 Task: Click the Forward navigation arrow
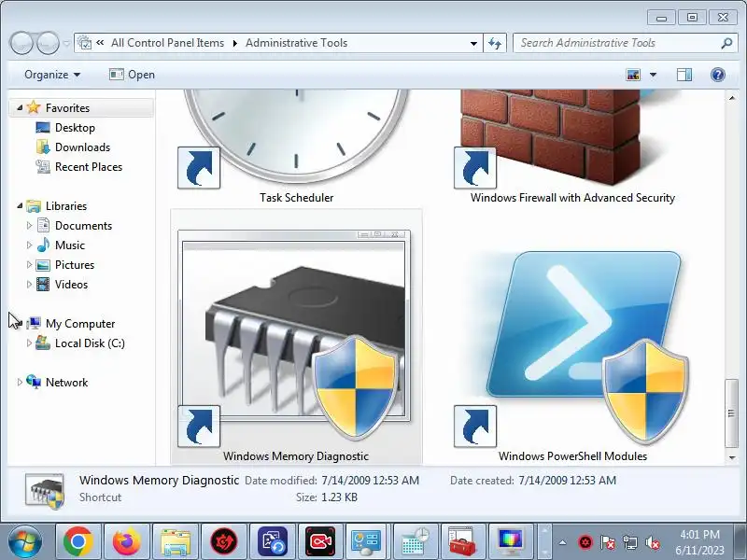[49, 43]
